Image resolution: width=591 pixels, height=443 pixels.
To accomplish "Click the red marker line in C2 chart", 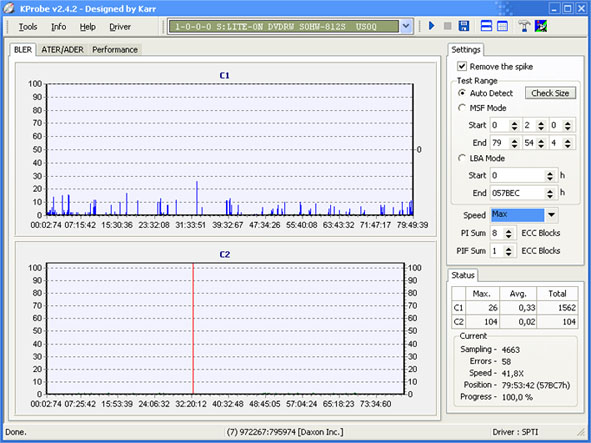I will tap(193, 328).
